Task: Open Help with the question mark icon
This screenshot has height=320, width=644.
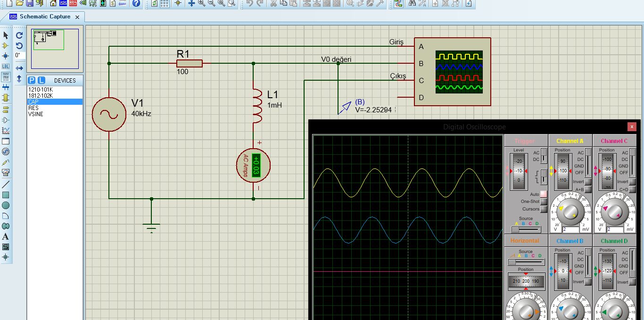Action: click(136, 3)
